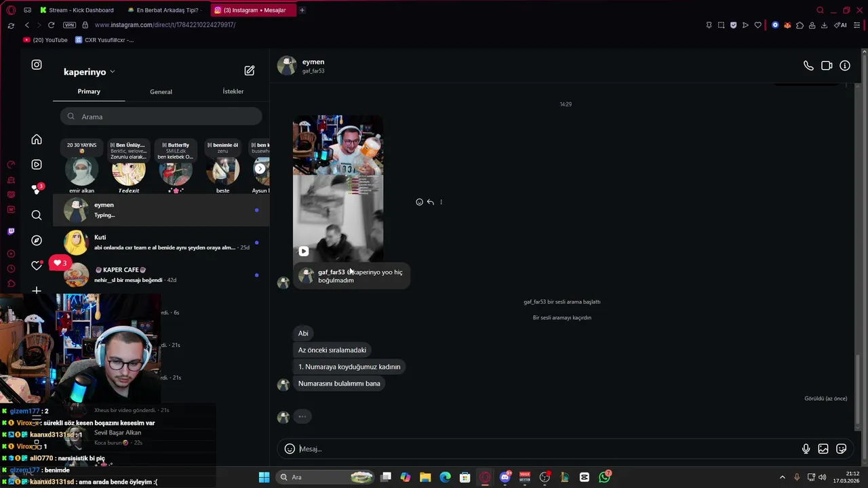Viewport: 868px width, 488px height.
Task: Switch to the General inbox tab
Action: (161, 91)
